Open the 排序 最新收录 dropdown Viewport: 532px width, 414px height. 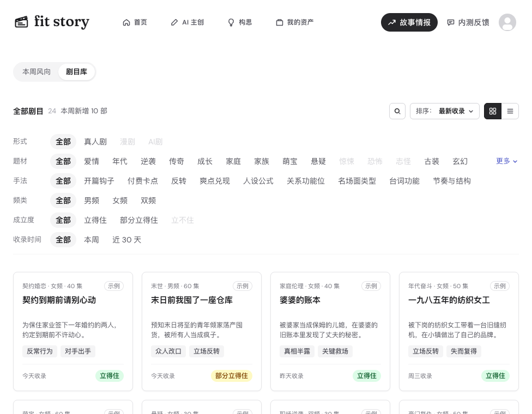(x=444, y=111)
